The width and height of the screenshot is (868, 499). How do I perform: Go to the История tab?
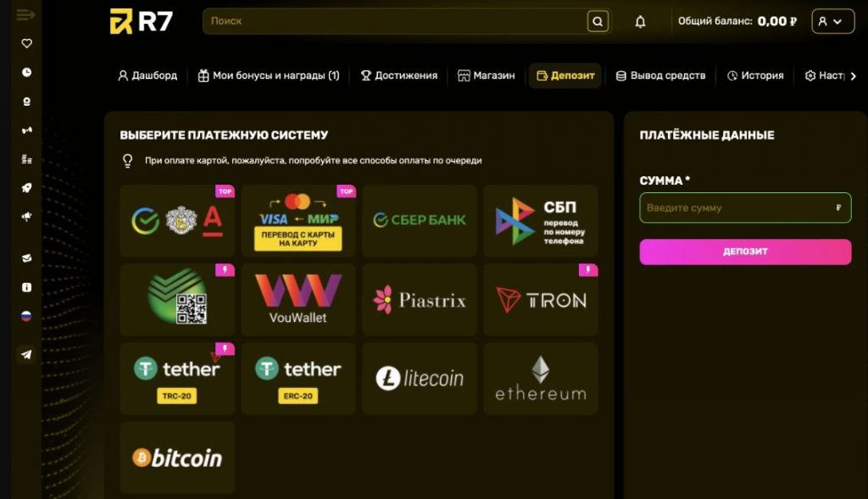pos(755,75)
